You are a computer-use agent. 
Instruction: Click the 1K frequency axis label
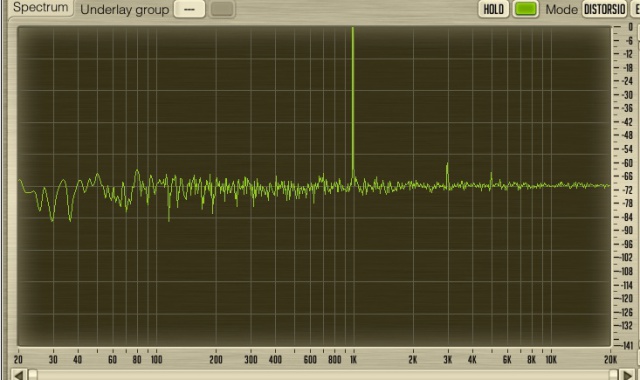[x=353, y=360]
